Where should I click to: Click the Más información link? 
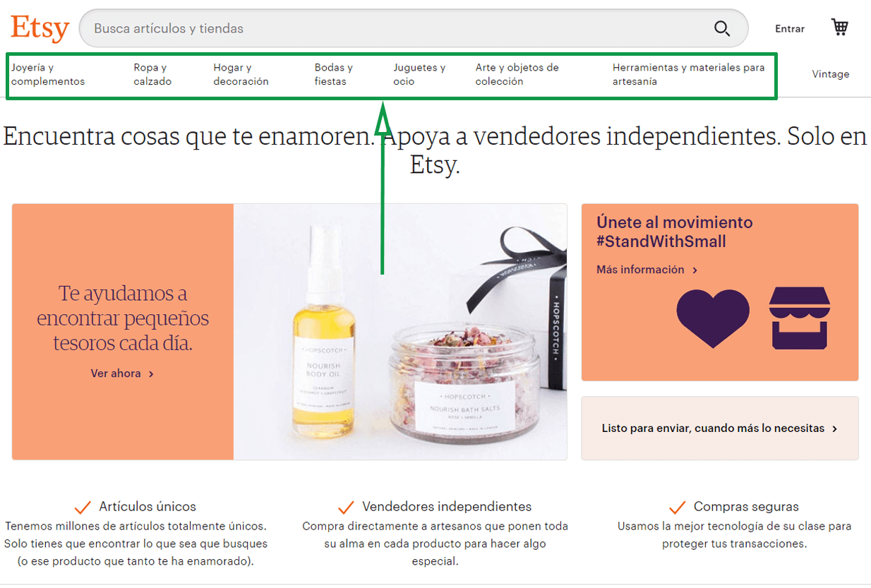point(640,270)
